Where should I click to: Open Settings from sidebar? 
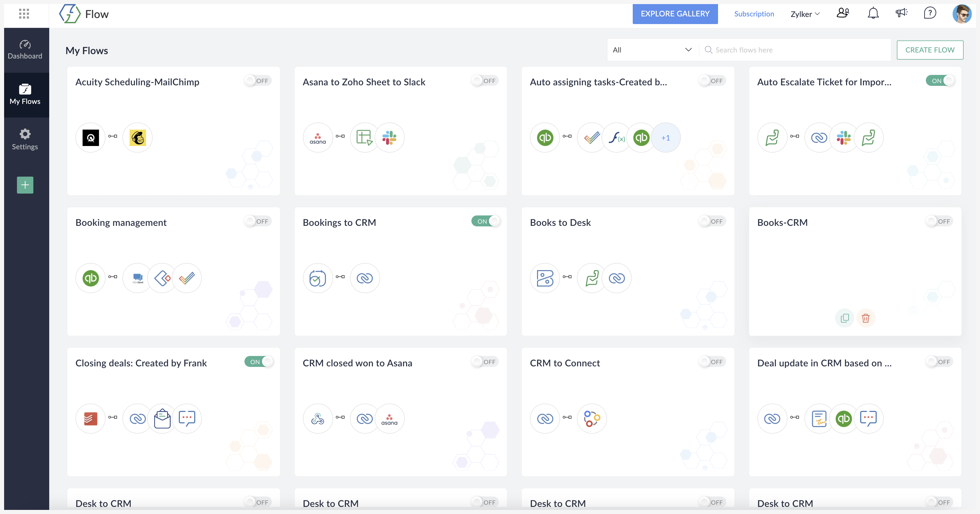[x=25, y=139]
